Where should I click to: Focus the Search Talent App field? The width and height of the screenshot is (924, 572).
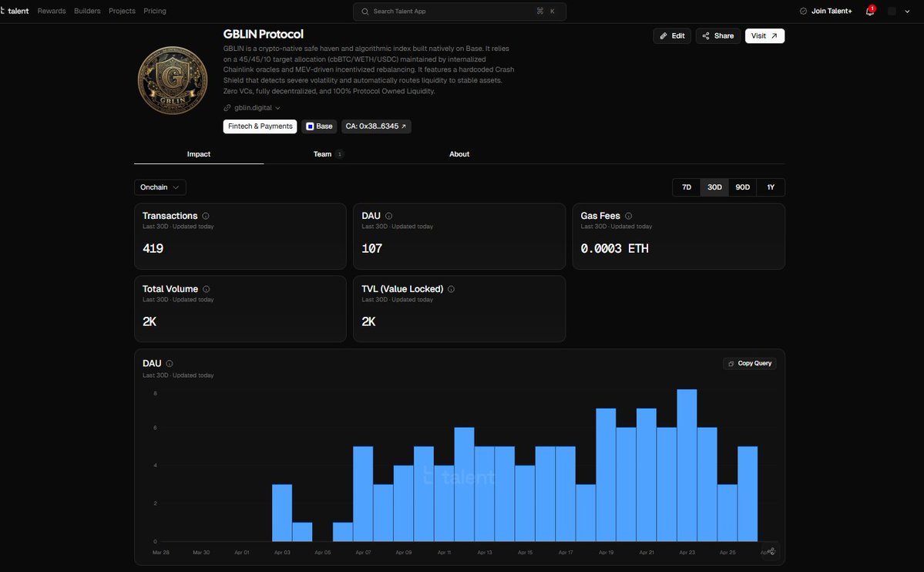459,12
